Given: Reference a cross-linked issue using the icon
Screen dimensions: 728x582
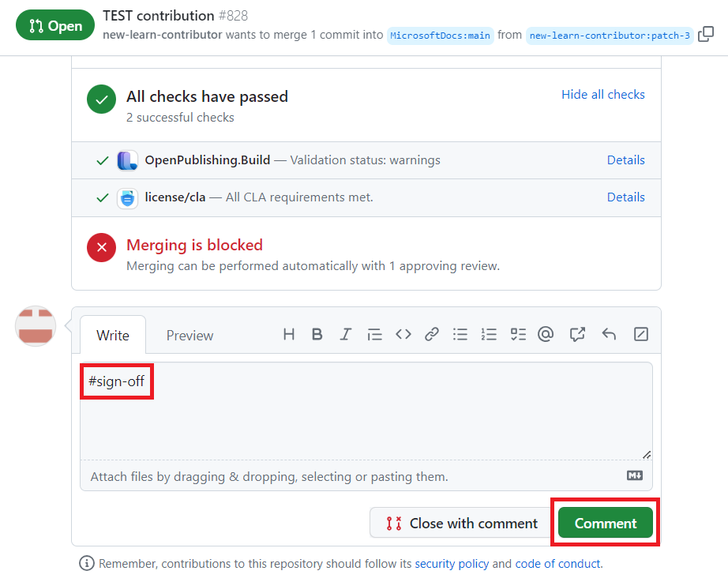Looking at the screenshot, I should click(577, 334).
